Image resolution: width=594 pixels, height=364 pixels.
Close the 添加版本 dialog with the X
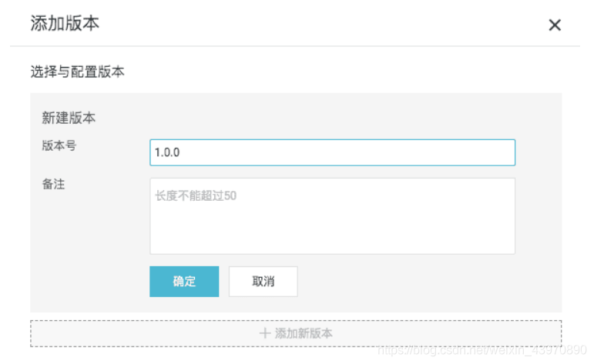[x=555, y=25]
